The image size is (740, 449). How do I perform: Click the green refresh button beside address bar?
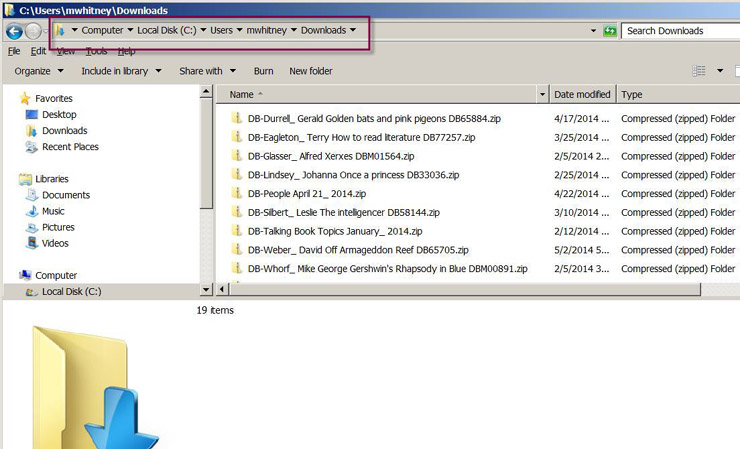coord(610,31)
